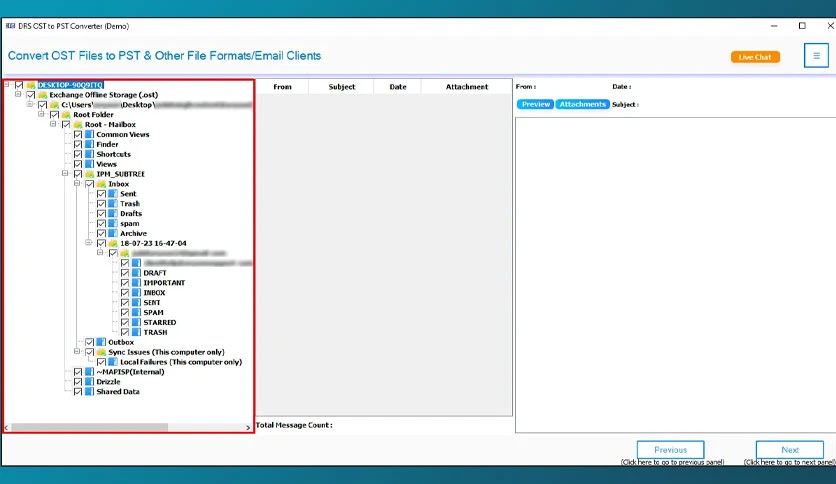
Task: Click the Archive folder icon
Action: 113,233
